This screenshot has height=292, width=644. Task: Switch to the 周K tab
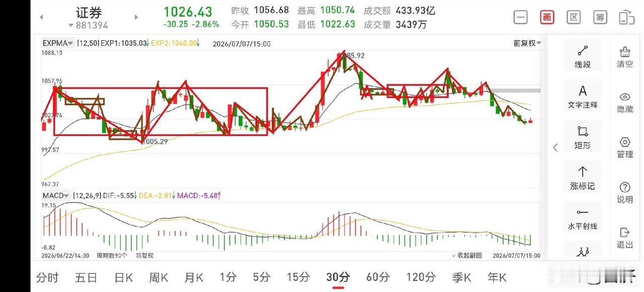pos(158,277)
